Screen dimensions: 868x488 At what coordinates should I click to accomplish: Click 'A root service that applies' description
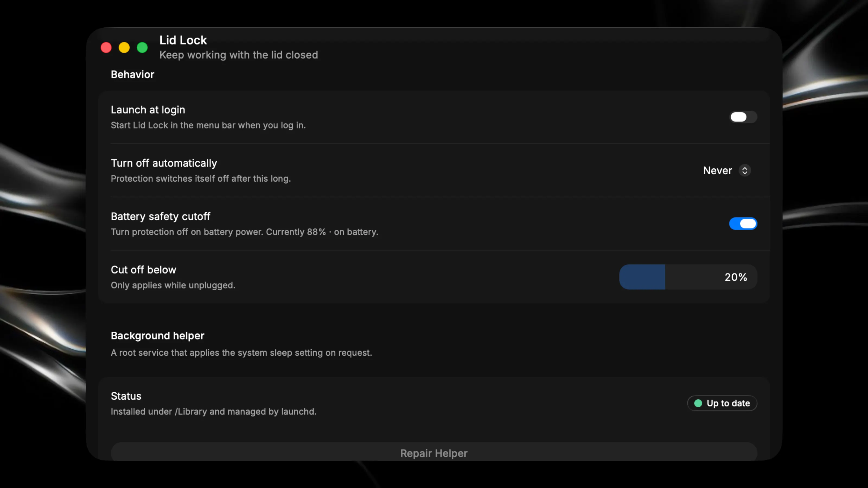(x=242, y=353)
